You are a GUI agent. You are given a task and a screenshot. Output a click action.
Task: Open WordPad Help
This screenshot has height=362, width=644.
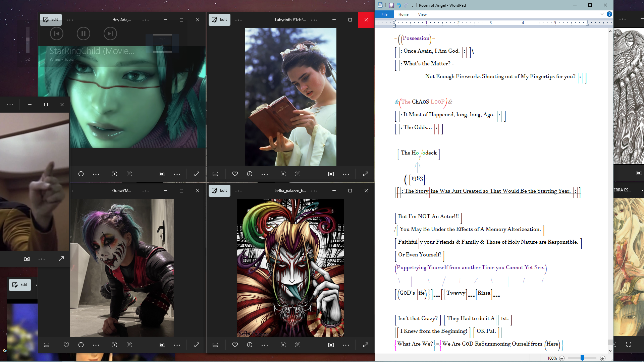pos(609,14)
